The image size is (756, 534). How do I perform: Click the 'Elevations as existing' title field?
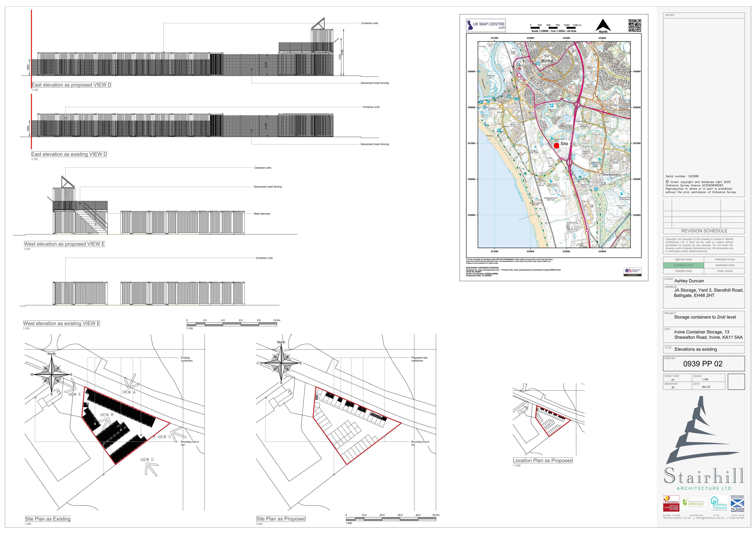(704, 349)
